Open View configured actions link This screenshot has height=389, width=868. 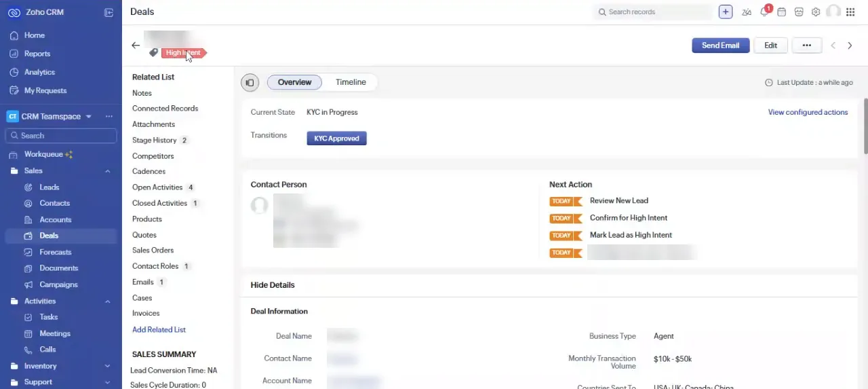(808, 112)
